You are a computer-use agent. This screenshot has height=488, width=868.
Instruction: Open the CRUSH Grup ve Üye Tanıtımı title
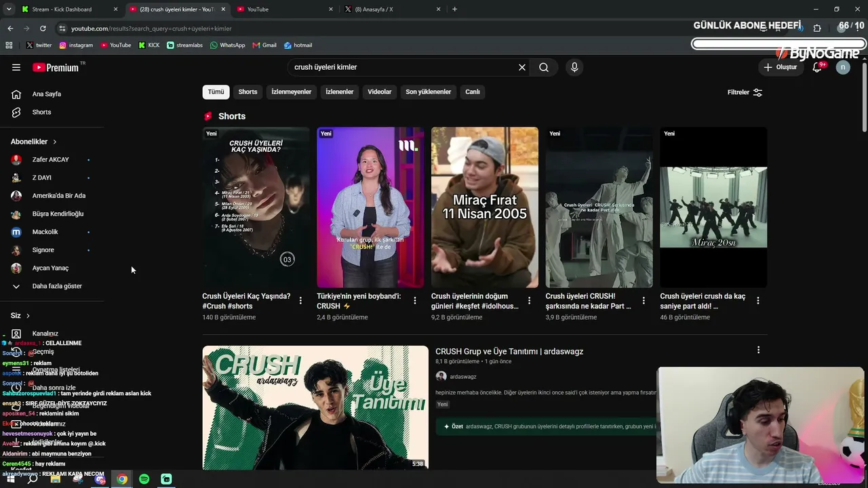pos(509,351)
